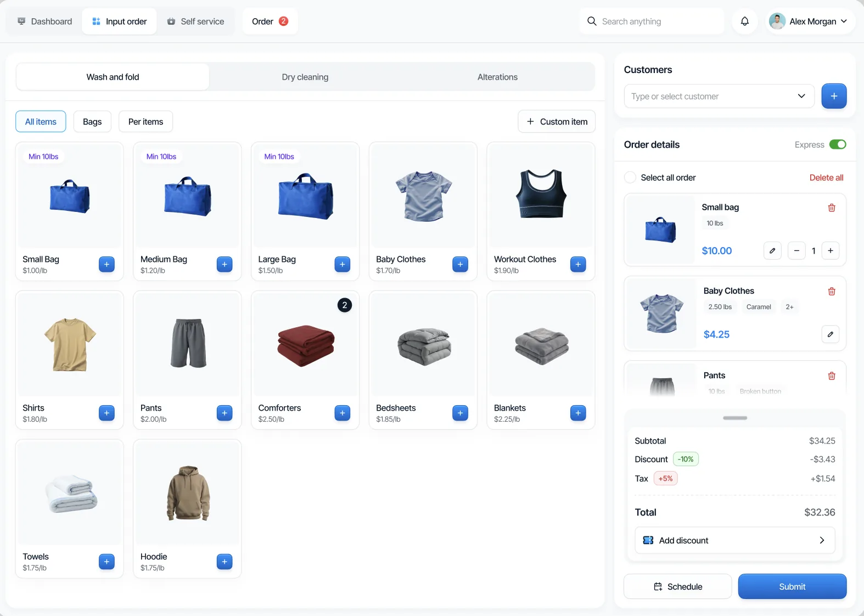Click the Alex Morgan avatar
The height and width of the screenshot is (616, 864).
[777, 21]
